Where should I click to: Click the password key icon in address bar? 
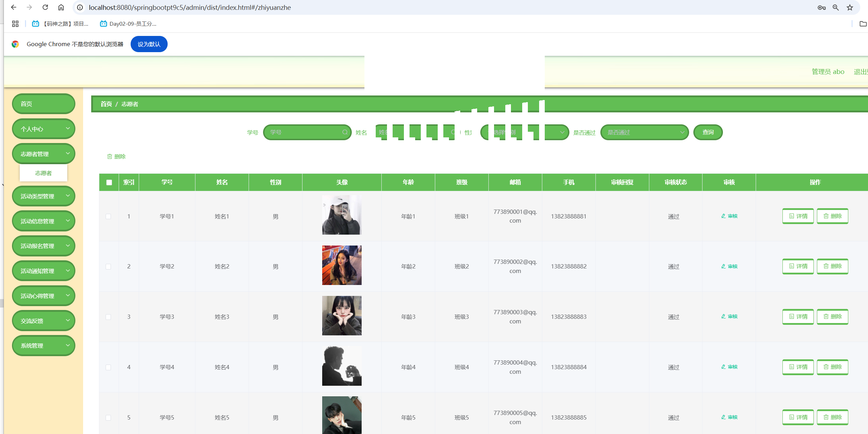[x=822, y=7]
